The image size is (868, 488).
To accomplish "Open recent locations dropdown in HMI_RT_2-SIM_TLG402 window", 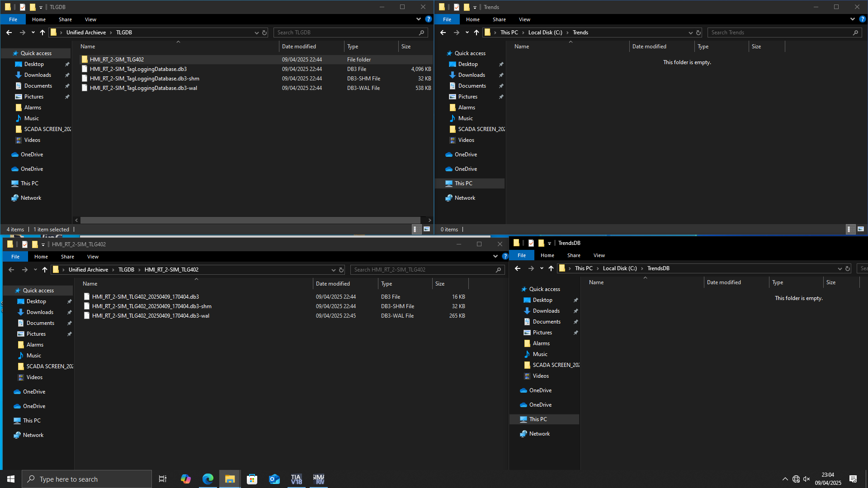I will [x=35, y=270].
